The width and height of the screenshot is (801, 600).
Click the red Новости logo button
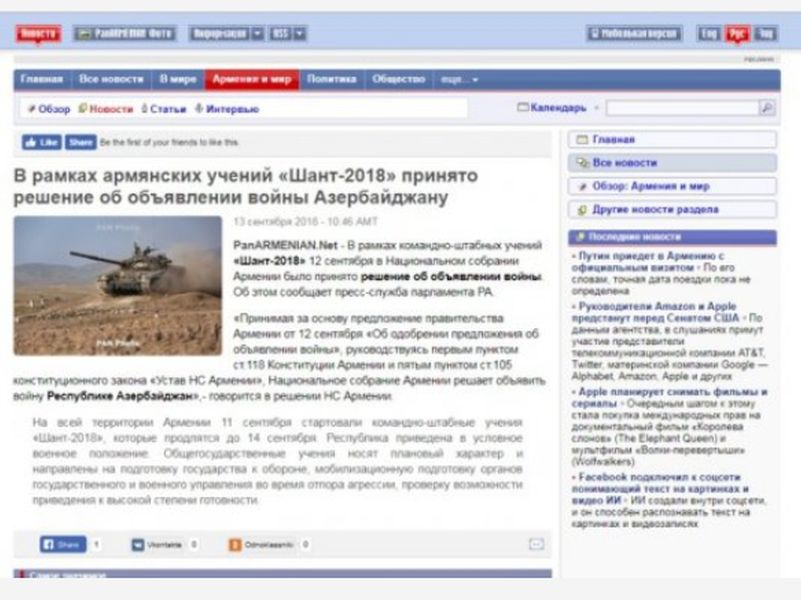click(x=38, y=33)
